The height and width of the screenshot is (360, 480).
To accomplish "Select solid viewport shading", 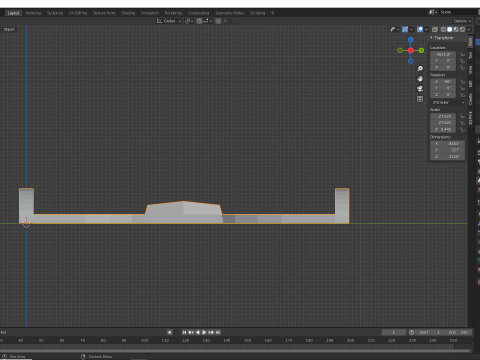I will (x=450, y=29).
